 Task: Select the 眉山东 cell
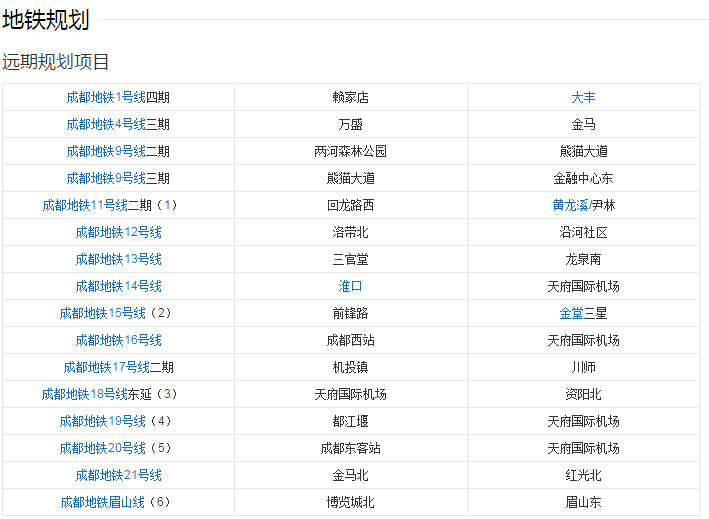click(583, 502)
